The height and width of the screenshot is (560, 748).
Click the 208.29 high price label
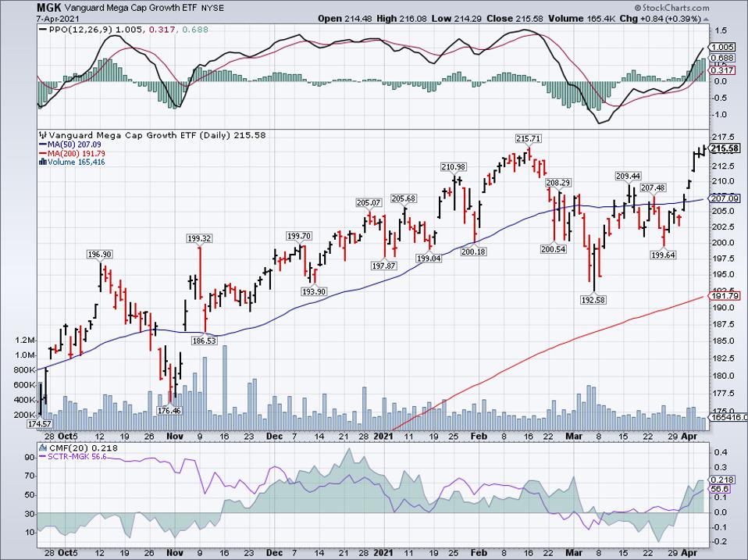[557, 182]
